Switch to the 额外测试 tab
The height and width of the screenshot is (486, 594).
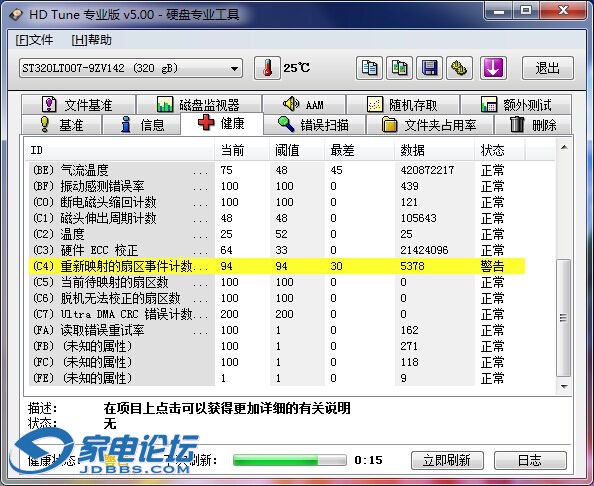[x=516, y=105]
